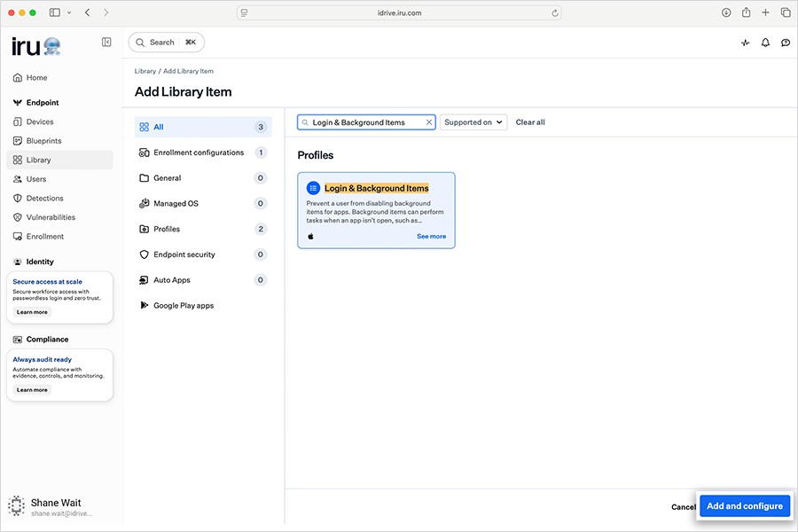Click the Endpoint section heading

(x=43, y=102)
